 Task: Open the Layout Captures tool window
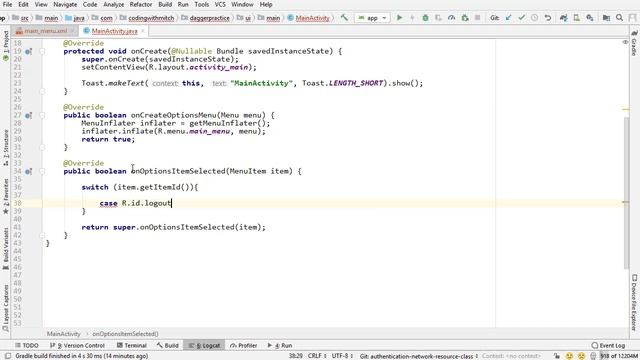tap(6, 308)
